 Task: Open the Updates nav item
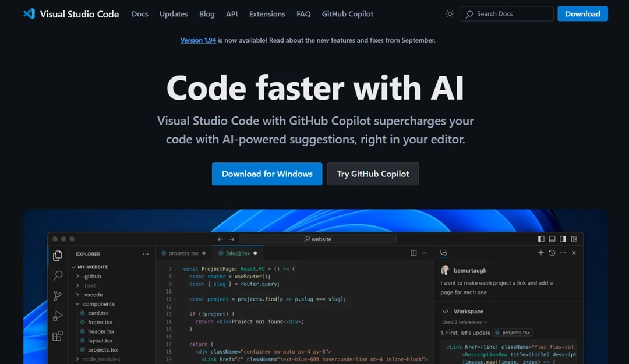174,14
